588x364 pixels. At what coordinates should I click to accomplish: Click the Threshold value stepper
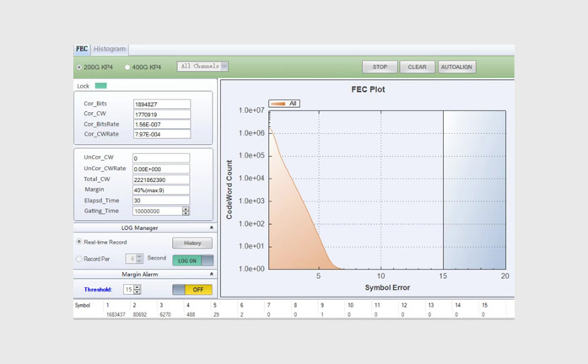click(x=138, y=290)
